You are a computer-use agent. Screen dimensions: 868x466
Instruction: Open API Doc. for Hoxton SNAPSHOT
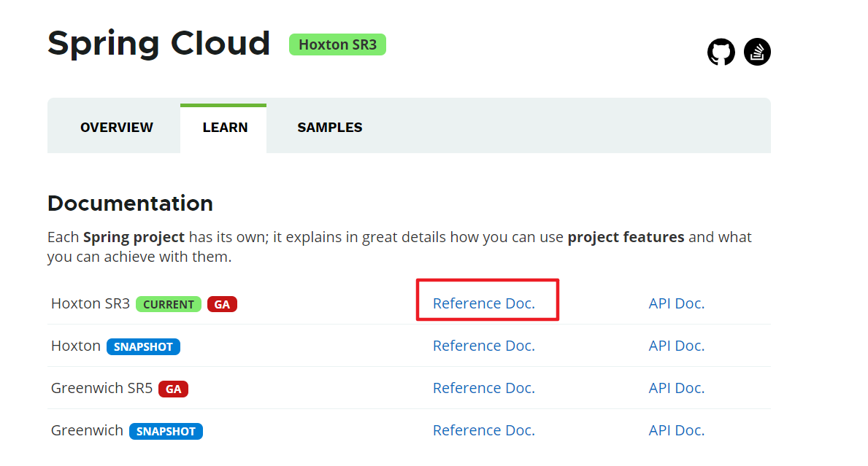(677, 346)
